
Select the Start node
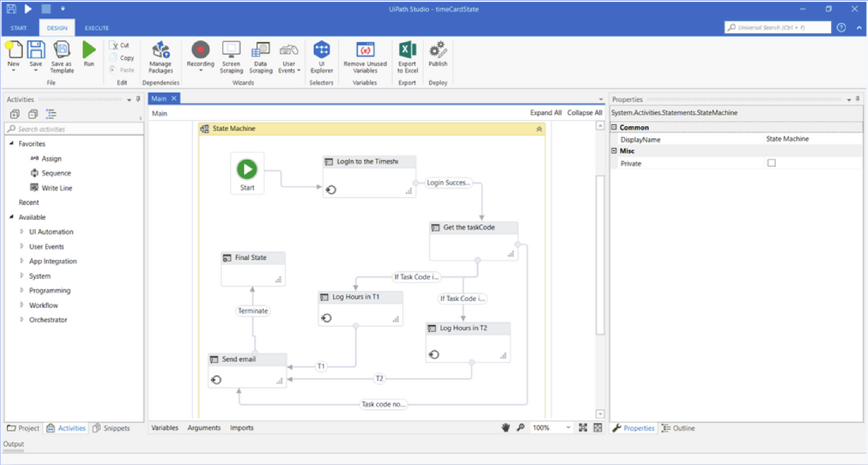(247, 173)
